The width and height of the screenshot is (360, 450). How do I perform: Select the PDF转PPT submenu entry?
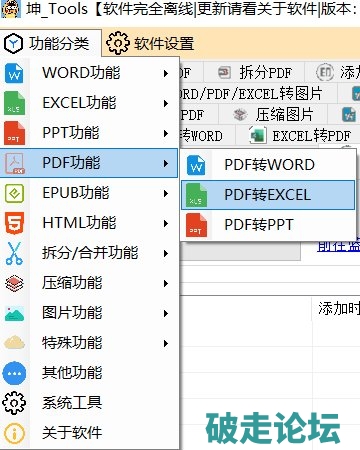(268, 225)
